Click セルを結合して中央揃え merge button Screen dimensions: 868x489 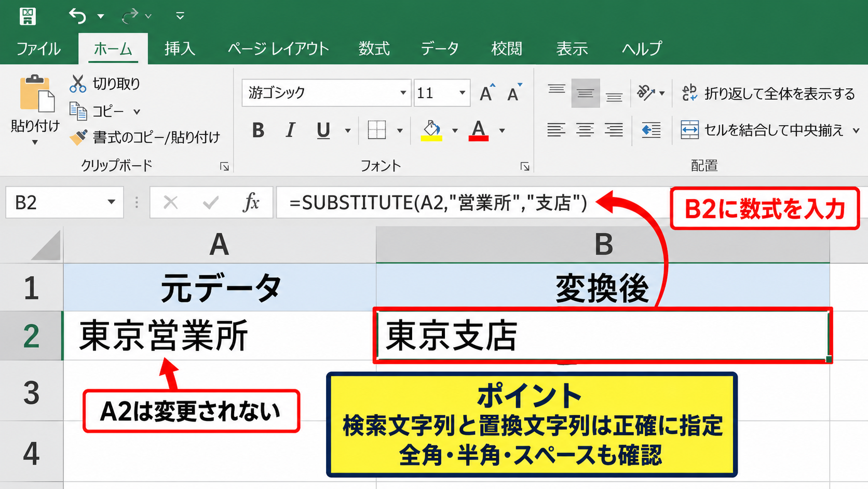point(763,130)
